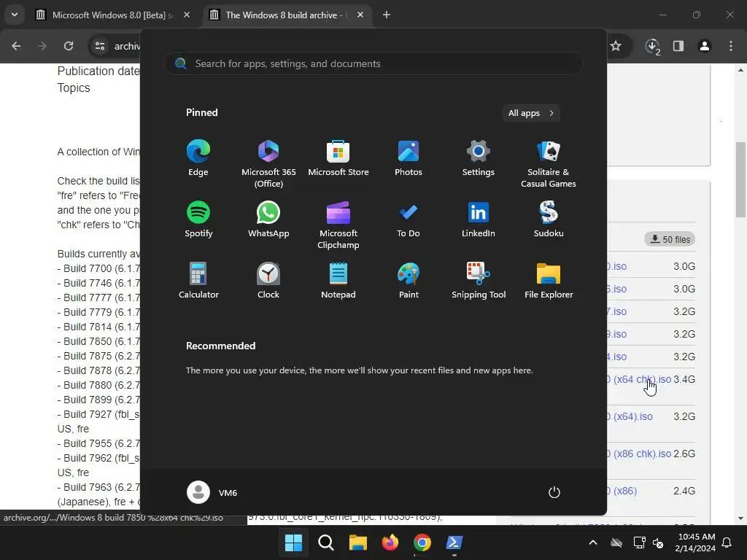Open the (x64).iso 3.2G link

pos(630,416)
